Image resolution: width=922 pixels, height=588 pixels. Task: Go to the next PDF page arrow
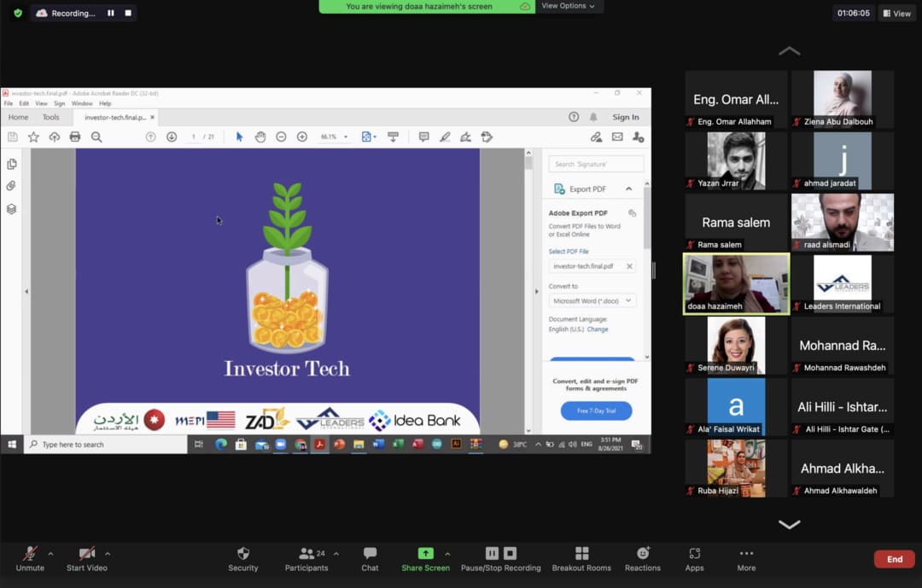[x=171, y=137]
